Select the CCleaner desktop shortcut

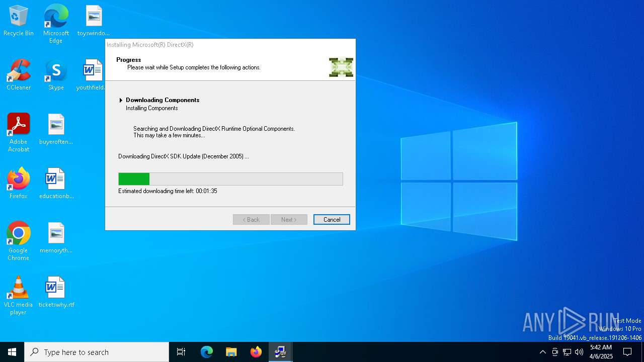click(19, 75)
